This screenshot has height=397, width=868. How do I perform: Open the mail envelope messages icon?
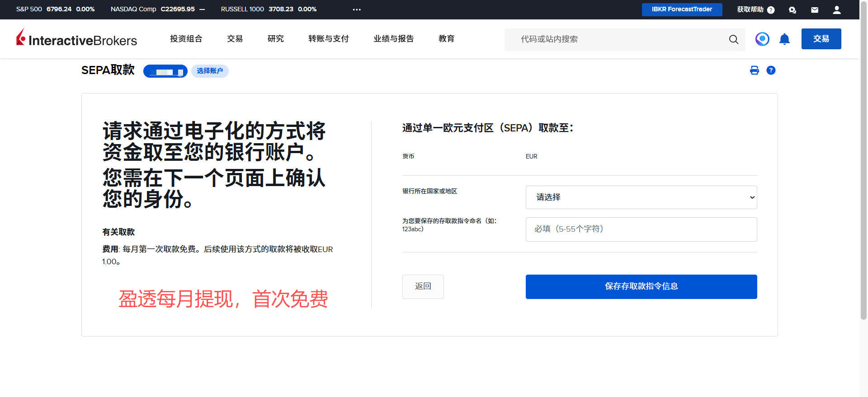815,10
